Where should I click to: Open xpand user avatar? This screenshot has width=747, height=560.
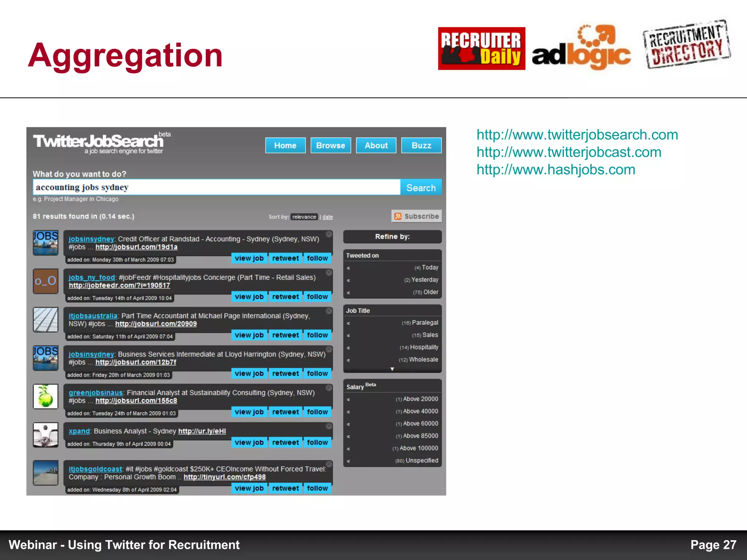click(46, 435)
